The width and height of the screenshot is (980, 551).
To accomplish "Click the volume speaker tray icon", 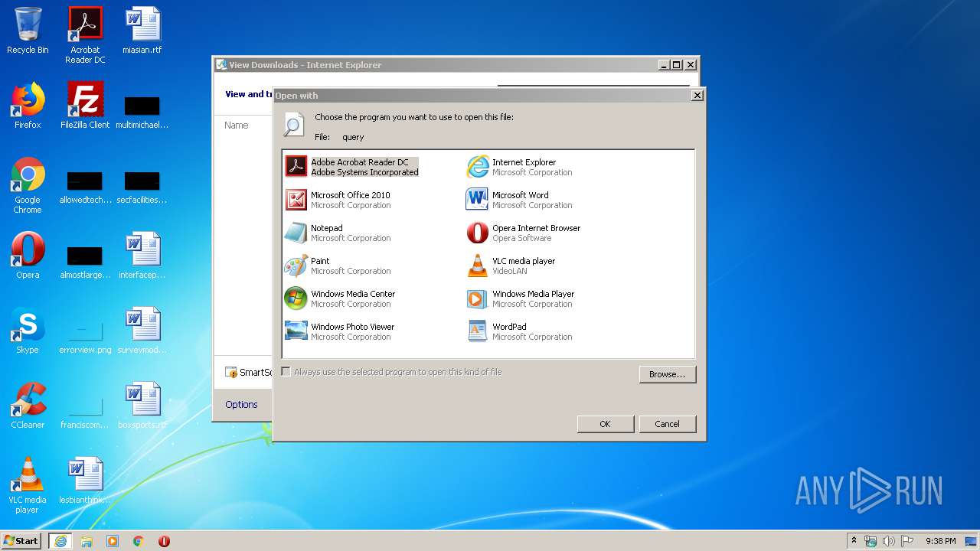I will click(x=889, y=541).
